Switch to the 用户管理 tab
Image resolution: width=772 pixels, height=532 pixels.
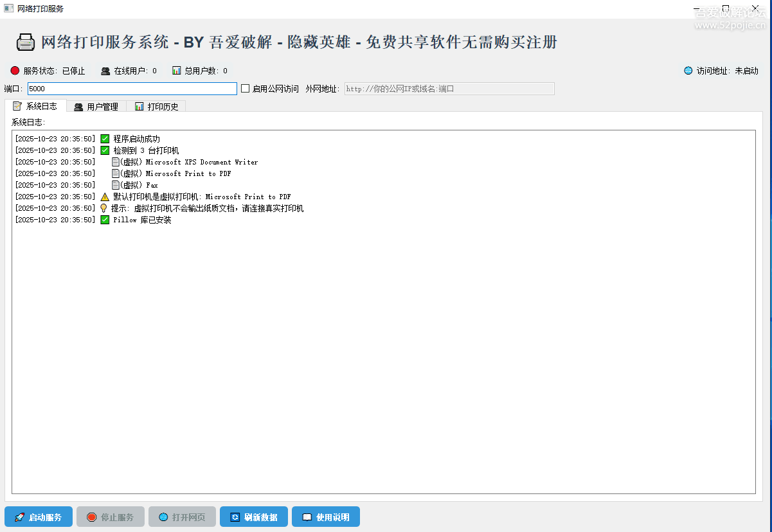pos(96,107)
